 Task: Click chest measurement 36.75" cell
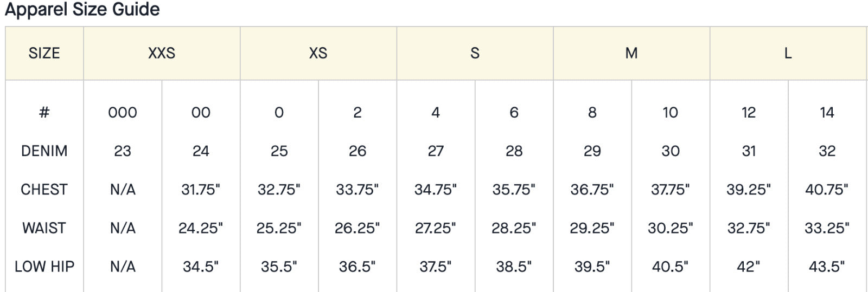592,190
